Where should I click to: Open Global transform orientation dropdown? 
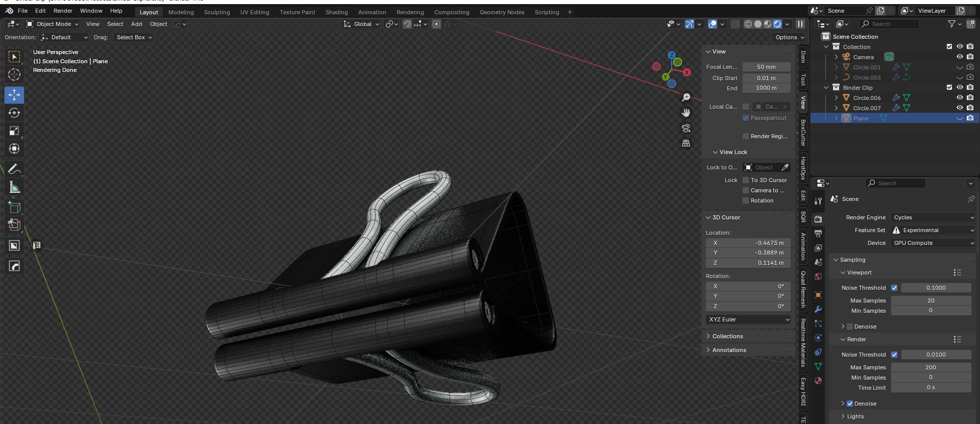[x=362, y=24]
